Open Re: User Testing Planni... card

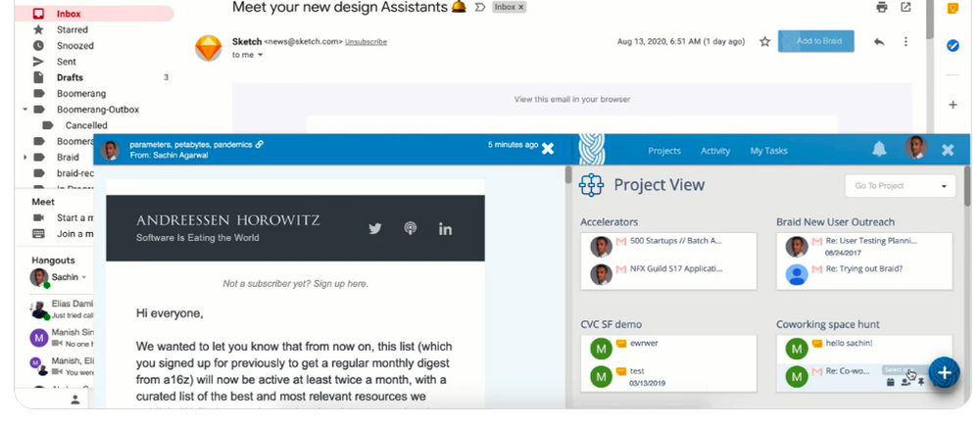[864, 245]
